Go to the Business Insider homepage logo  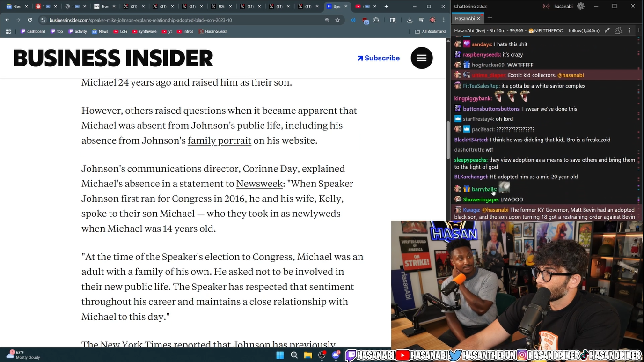click(113, 58)
